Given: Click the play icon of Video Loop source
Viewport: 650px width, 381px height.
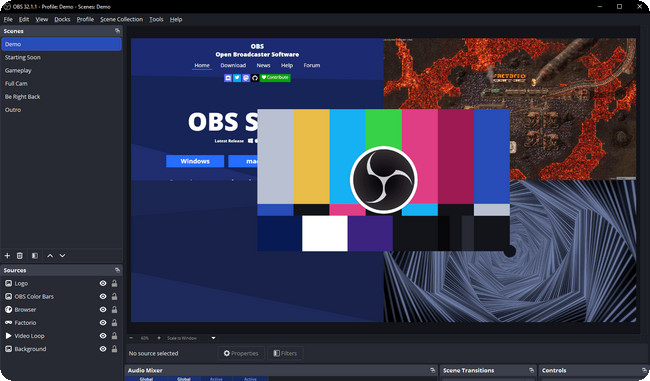Looking at the screenshot, I should (8, 336).
